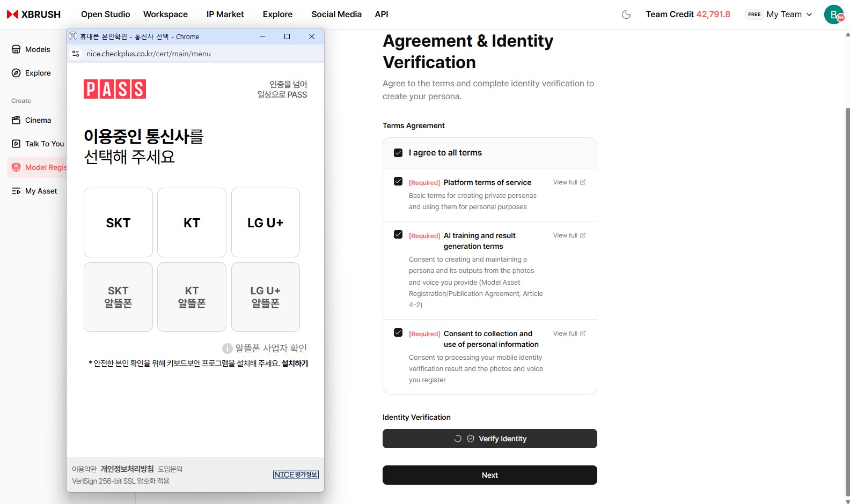This screenshot has width=850, height=504.
Task: Close the PASS verification popup window
Action: (312, 36)
